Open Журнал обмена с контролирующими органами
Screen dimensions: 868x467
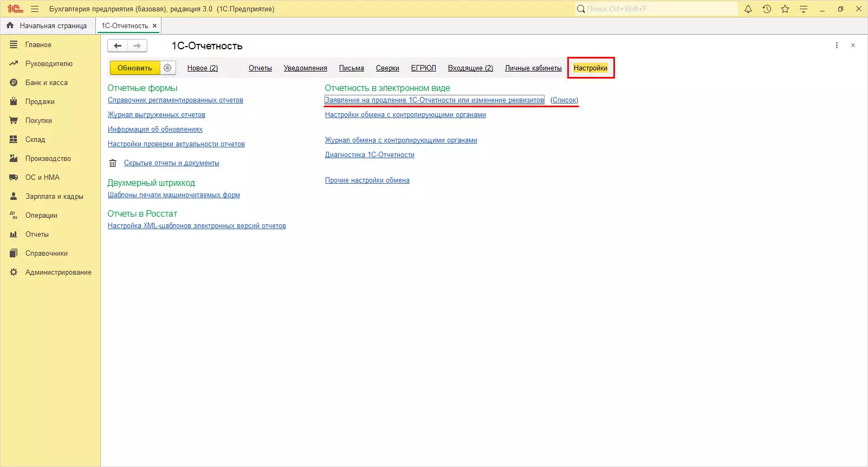pyautogui.click(x=401, y=140)
